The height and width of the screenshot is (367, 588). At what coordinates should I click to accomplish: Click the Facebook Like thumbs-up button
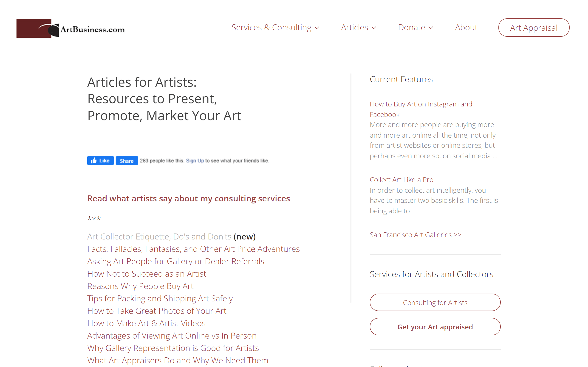point(100,160)
